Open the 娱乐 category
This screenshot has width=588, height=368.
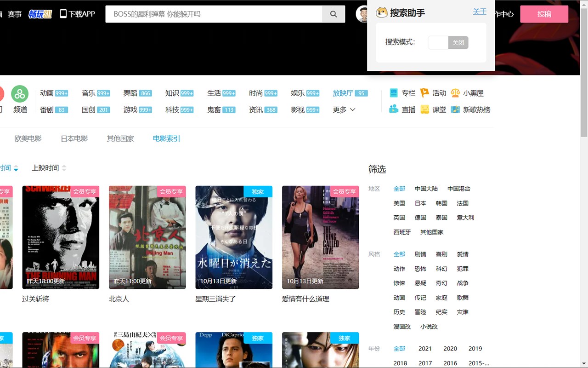[298, 93]
